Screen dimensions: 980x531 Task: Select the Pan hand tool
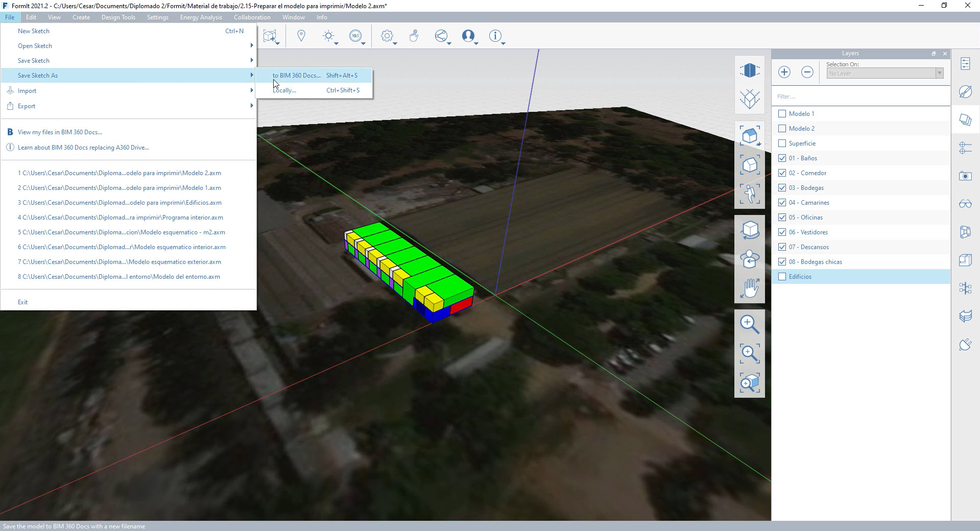[x=749, y=288]
